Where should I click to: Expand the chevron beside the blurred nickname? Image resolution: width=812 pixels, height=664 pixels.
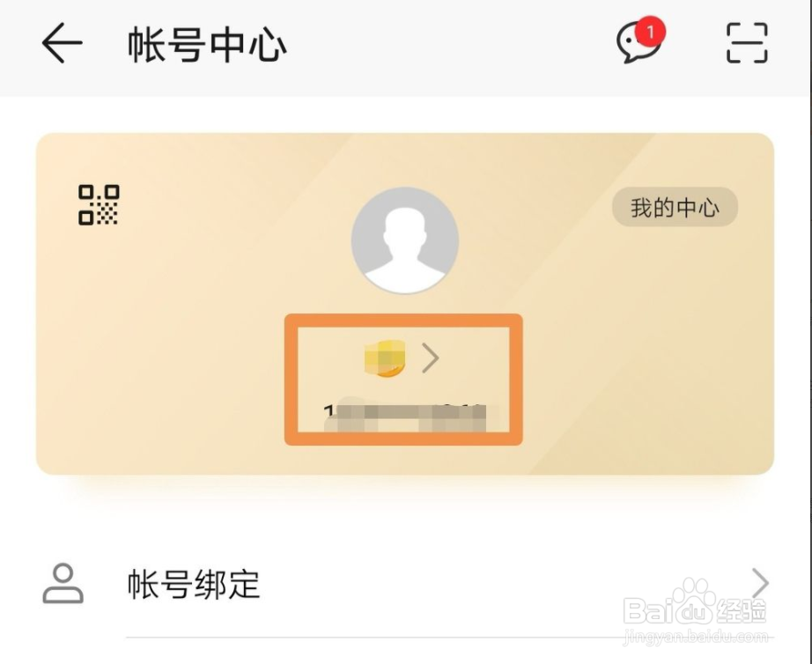point(431,358)
